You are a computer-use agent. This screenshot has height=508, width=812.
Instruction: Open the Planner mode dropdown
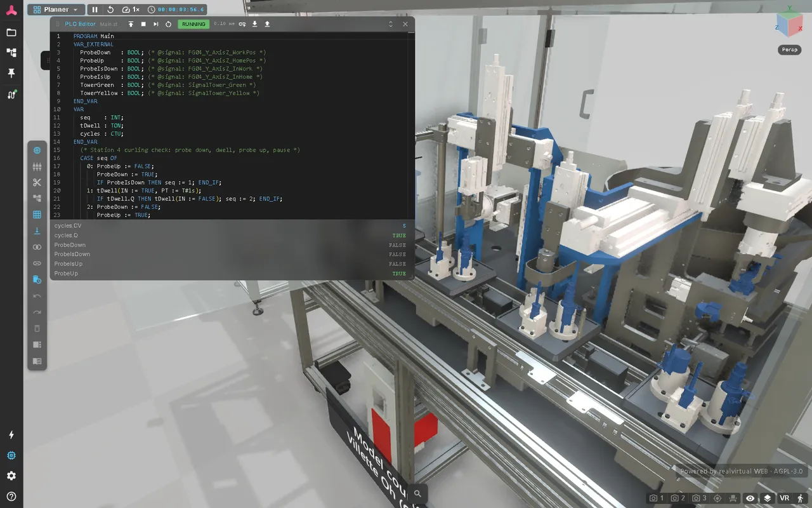click(x=56, y=10)
